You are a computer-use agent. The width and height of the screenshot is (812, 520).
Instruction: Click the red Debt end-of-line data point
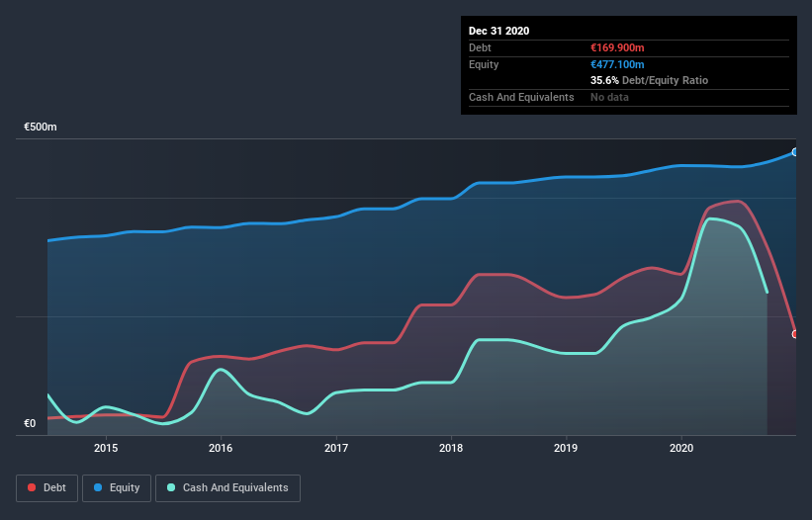[795, 334]
